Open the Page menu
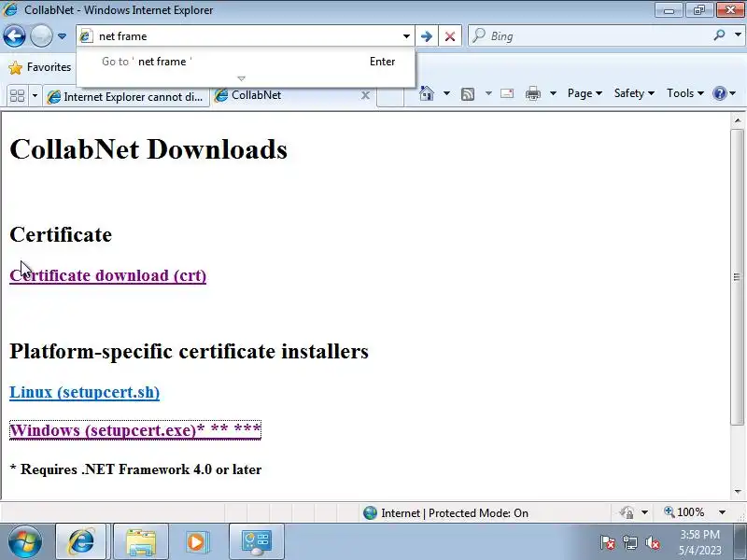747x560 pixels. (x=585, y=93)
